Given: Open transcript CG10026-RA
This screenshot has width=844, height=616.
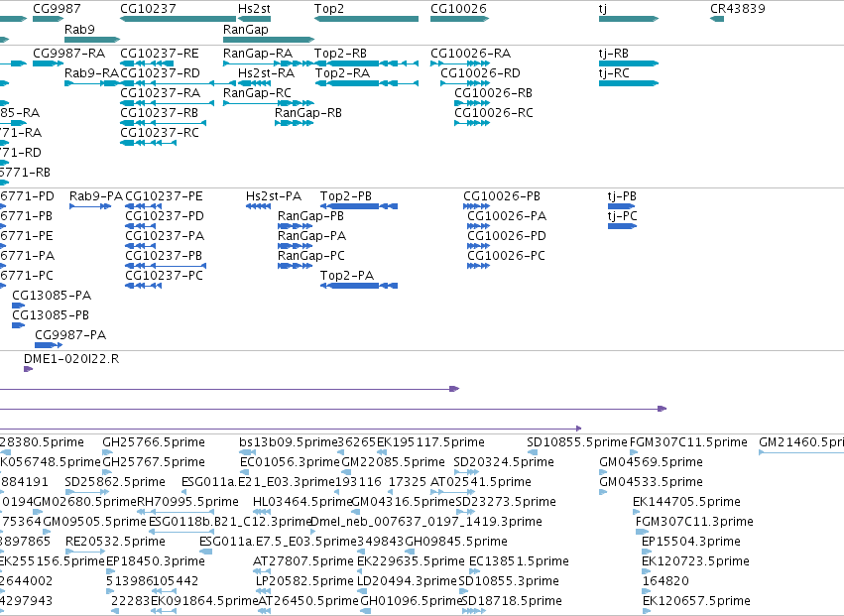Looking at the screenshot, I should 470,54.
